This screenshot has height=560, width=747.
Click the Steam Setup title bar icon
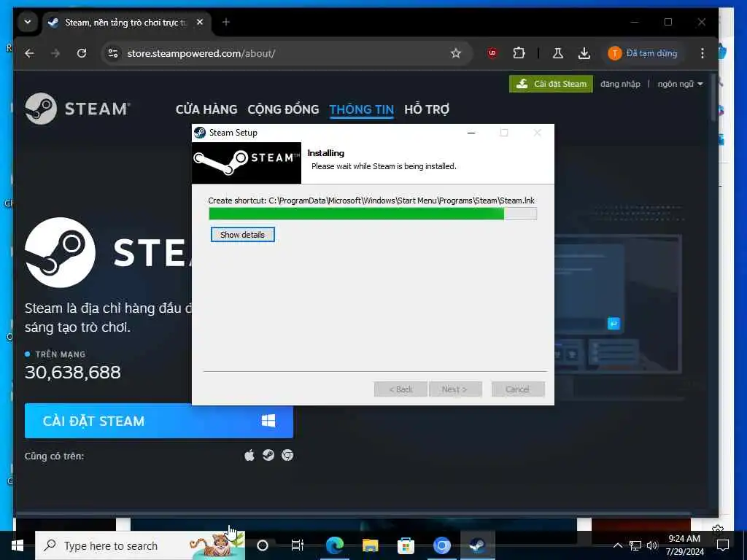[200, 133]
